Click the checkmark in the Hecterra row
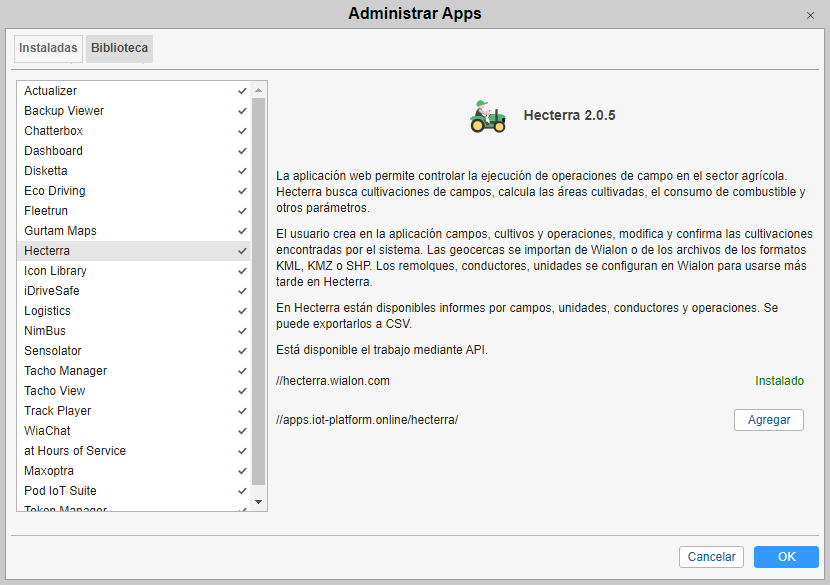This screenshot has height=585, width=830. [x=242, y=251]
